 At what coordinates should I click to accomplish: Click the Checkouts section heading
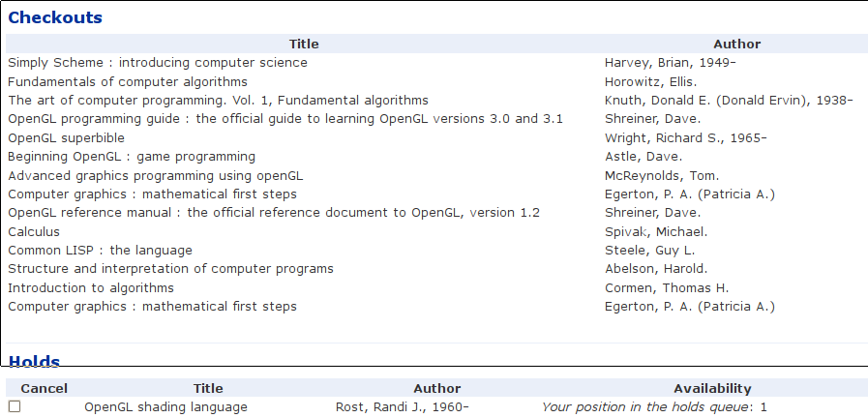tap(55, 17)
